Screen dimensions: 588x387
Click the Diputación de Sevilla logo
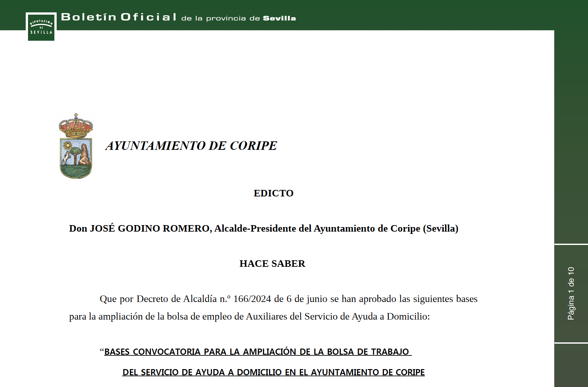point(41,27)
